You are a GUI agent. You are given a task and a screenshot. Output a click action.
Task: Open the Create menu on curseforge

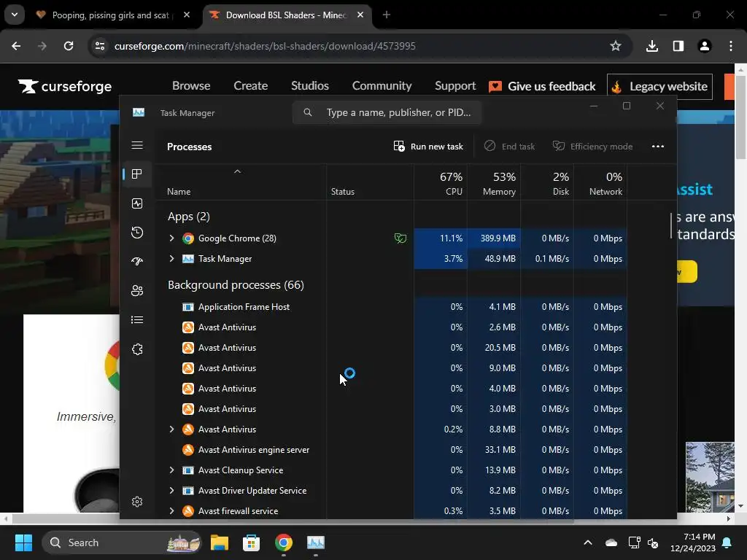tap(251, 86)
